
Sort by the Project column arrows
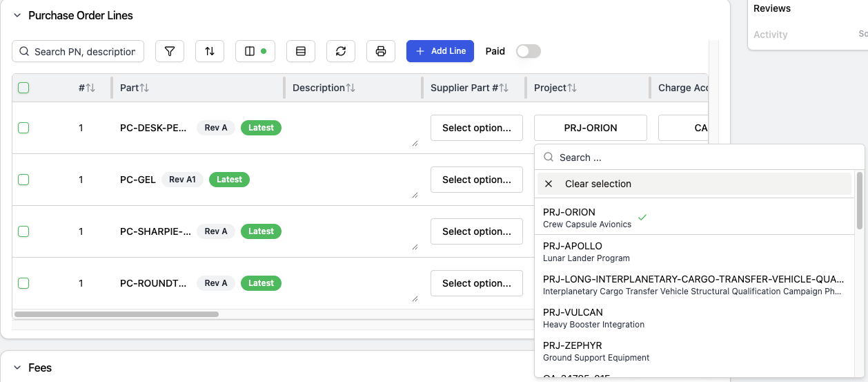(572, 88)
